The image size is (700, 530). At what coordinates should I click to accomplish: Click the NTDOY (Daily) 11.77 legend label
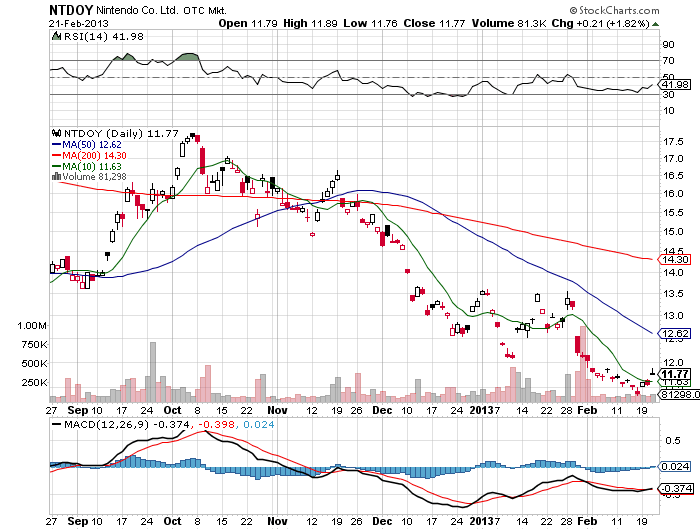point(121,134)
